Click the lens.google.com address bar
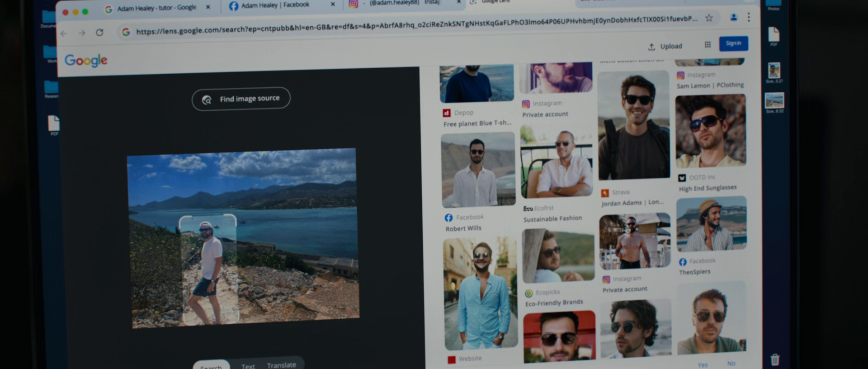 point(416,26)
